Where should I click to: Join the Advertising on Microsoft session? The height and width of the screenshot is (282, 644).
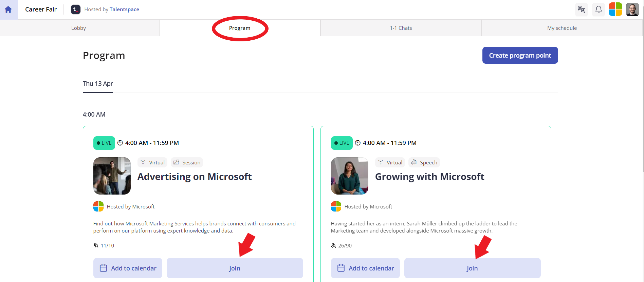point(235,268)
